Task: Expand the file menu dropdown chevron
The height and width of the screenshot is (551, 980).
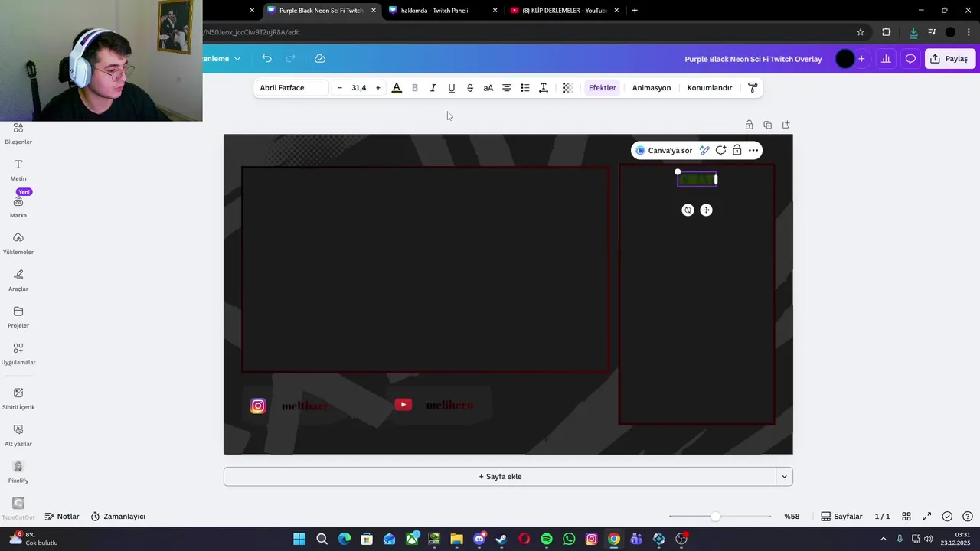Action: [x=237, y=59]
